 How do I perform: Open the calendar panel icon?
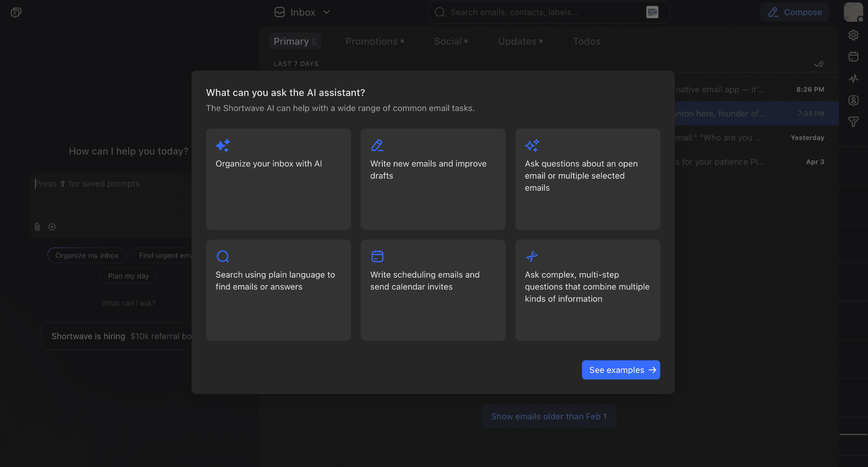854,56
